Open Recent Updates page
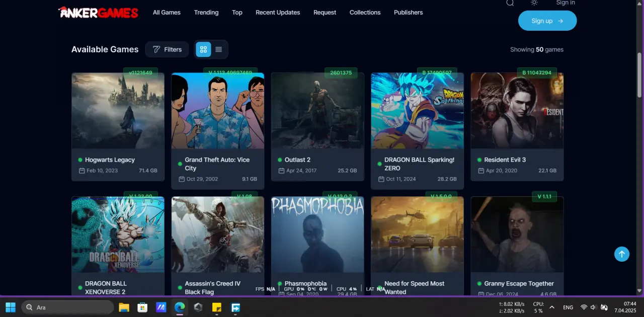This screenshot has height=317, width=644. click(x=278, y=12)
